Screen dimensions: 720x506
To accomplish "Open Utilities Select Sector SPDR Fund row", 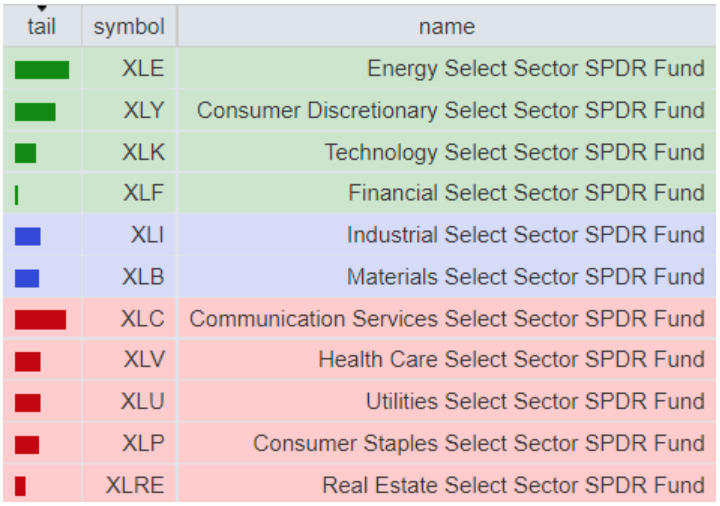I will (535, 402).
